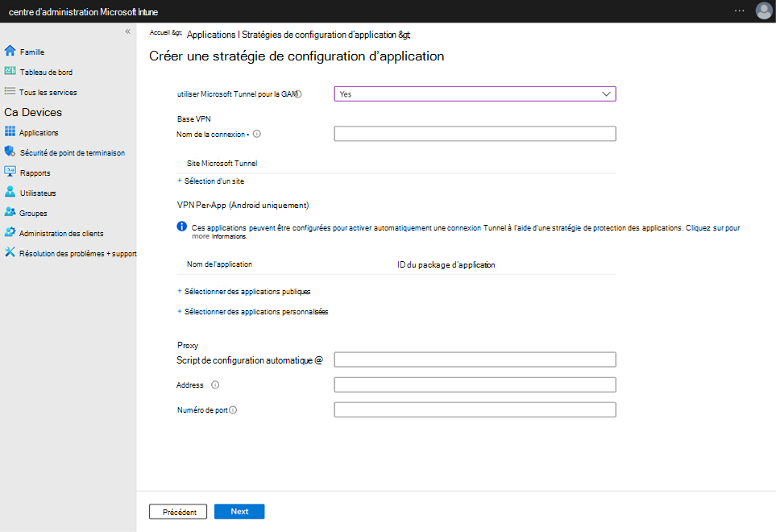The width and height of the screenshot is (776, 532).
Task: Click the info icon next to Address
Action: (x=215, y=384)
